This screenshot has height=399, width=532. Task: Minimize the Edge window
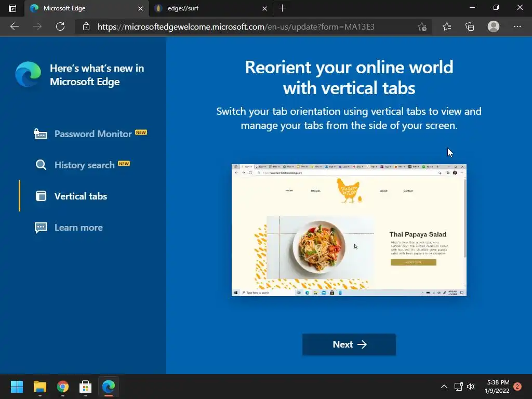472,7
